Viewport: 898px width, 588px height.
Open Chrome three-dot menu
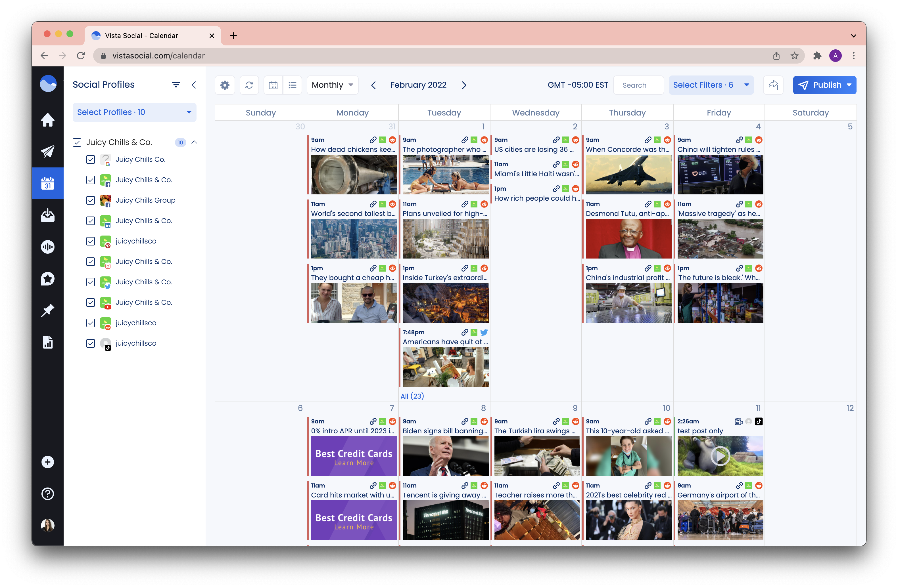853,56
